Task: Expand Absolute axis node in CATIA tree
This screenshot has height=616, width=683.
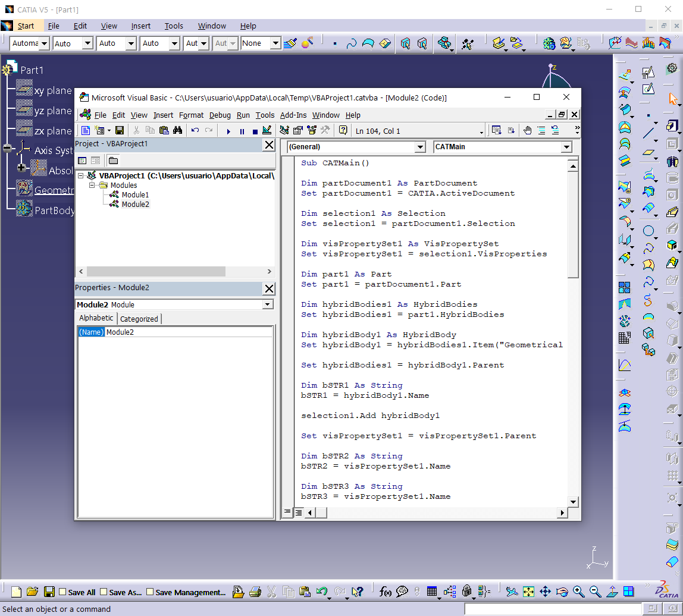Action: click(x=21, y=168)
